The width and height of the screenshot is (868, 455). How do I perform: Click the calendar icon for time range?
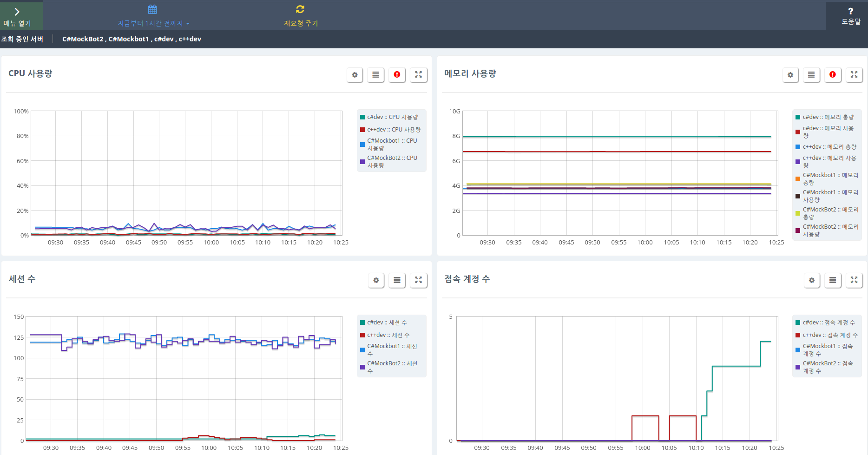tap(152, 9)
